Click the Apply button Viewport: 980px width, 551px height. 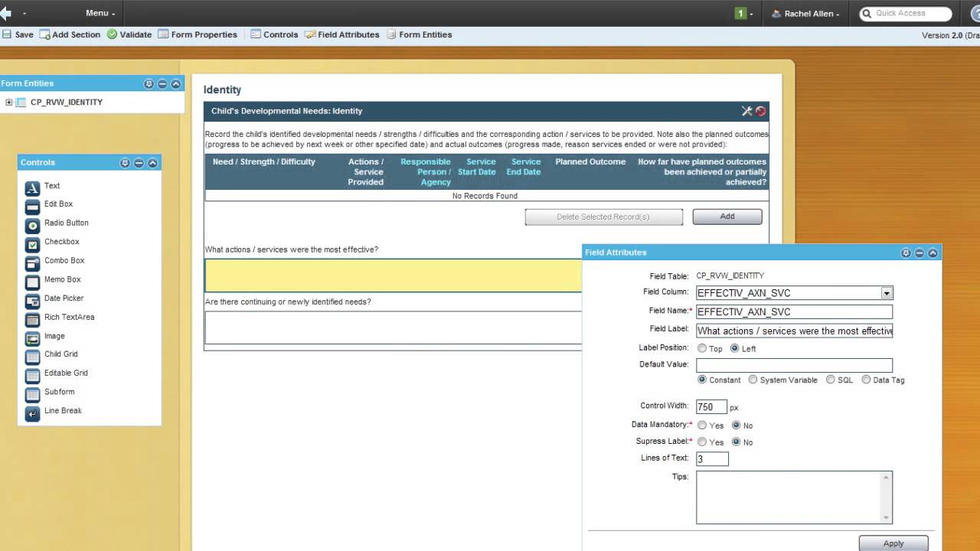893,543
